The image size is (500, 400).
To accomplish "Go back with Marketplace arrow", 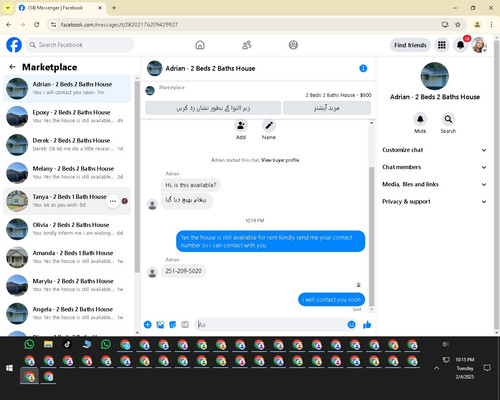I will point(13,67).
